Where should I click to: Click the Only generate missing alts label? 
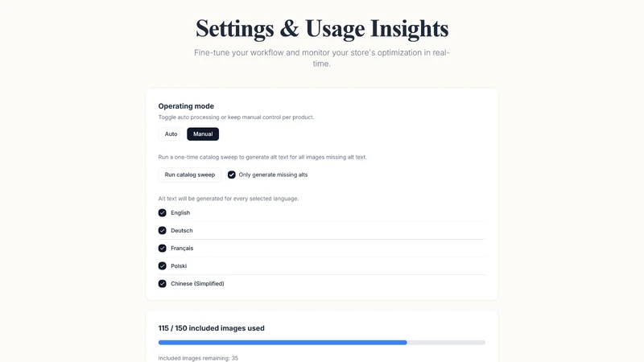tap(273, 175)
